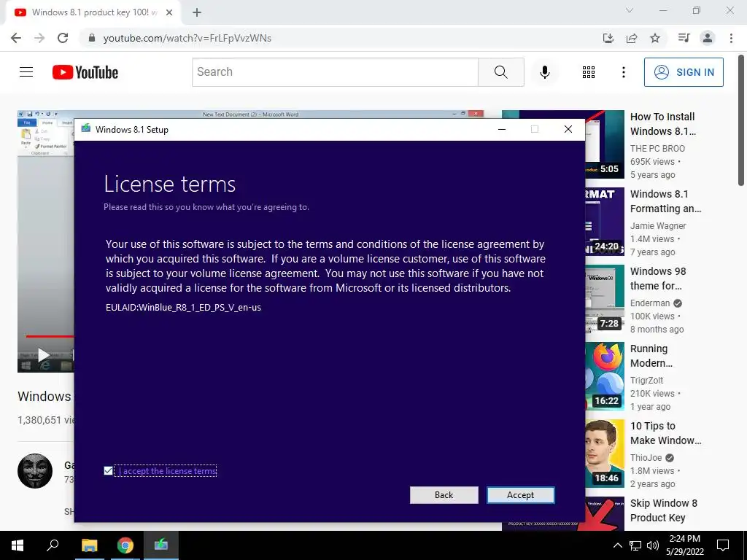Click the page vertical scrollbar
The image size is (747, 560).
pos(741,120)
